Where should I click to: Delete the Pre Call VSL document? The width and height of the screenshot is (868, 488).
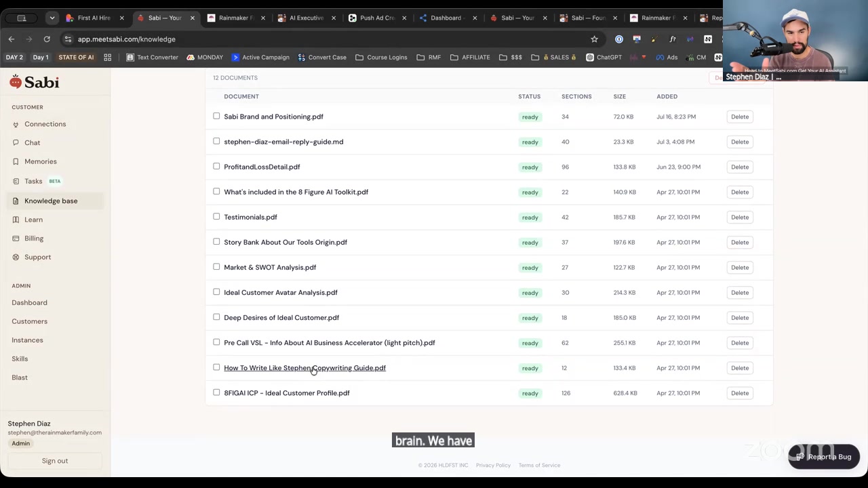(x=740, y=343)
